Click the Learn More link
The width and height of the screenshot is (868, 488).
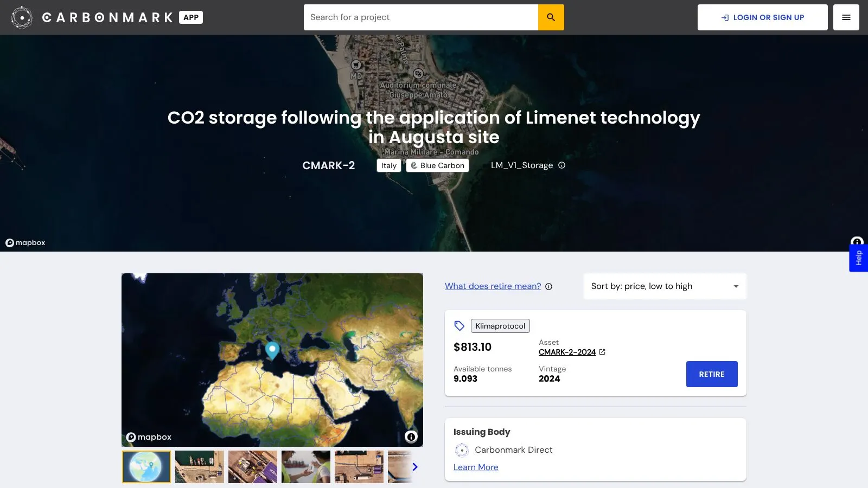[476, 467]
